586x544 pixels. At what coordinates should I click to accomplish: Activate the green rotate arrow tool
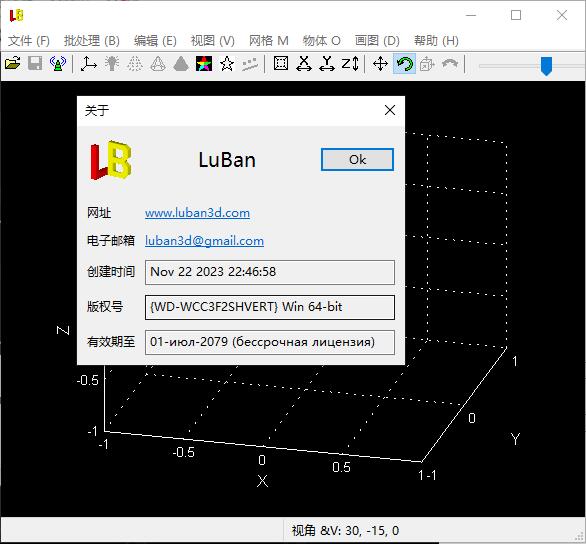[x=404, y=64]
